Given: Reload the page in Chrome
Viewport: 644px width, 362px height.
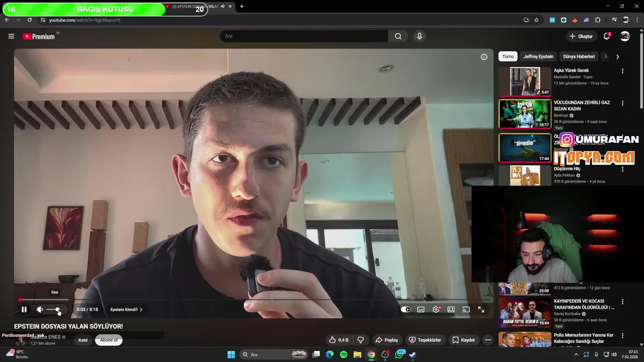Looking at the screenshot, I should [x=29, y=20].
